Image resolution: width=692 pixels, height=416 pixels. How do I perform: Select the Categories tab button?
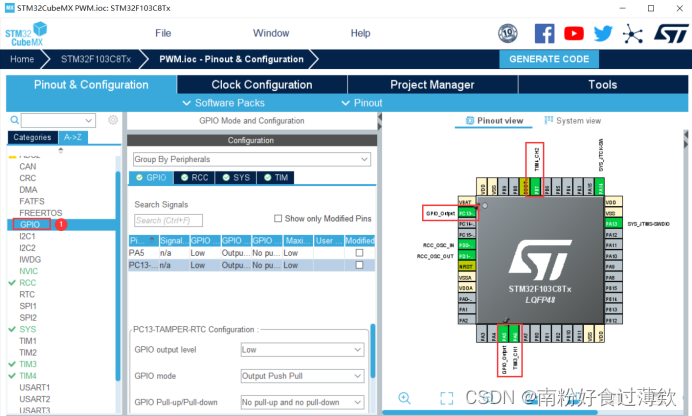[32, 137]
